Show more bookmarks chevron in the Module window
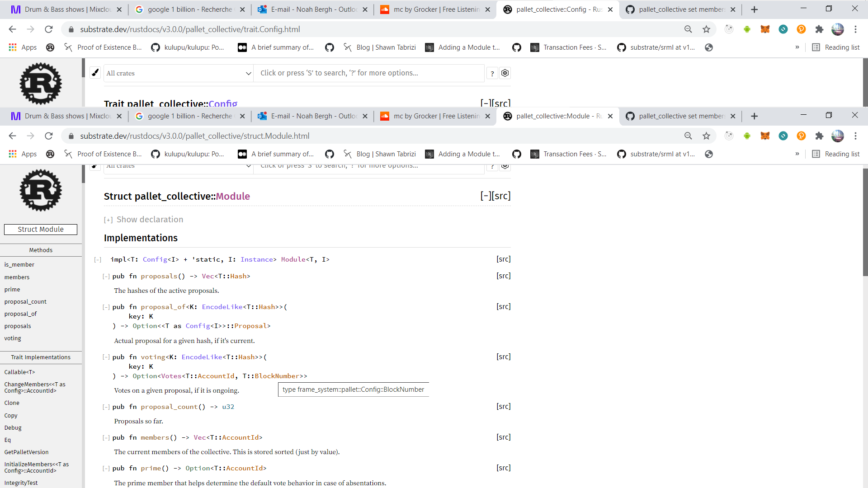Viewport: 868px width, 488px height. pos(797,154)
